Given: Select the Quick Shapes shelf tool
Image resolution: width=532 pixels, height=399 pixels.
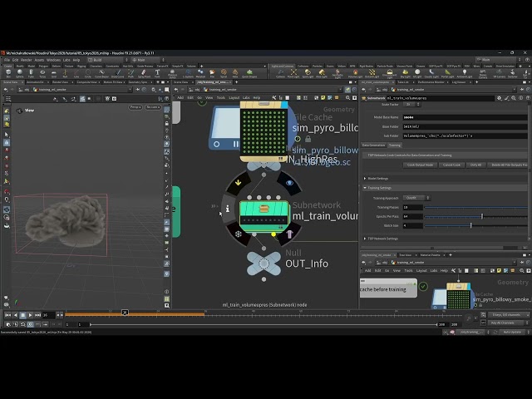Looking at the screenshot, I should point(249,73).
